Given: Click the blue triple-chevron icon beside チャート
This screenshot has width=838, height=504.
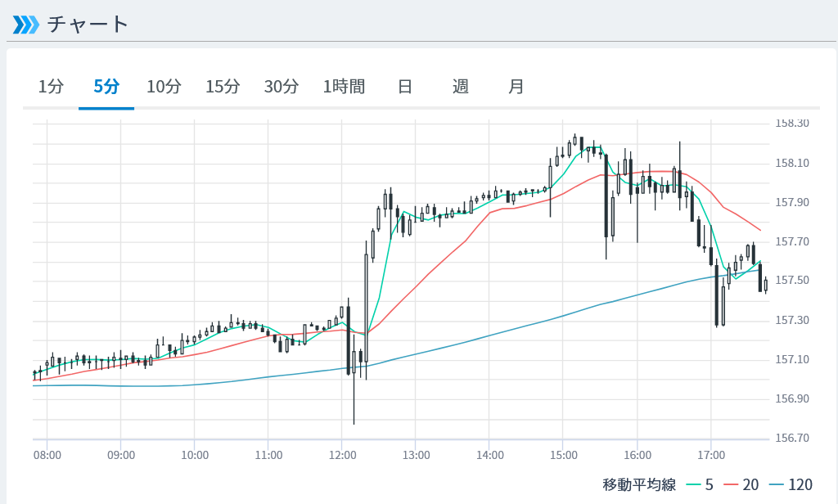Looking at the screenshot, I should 25,25.
